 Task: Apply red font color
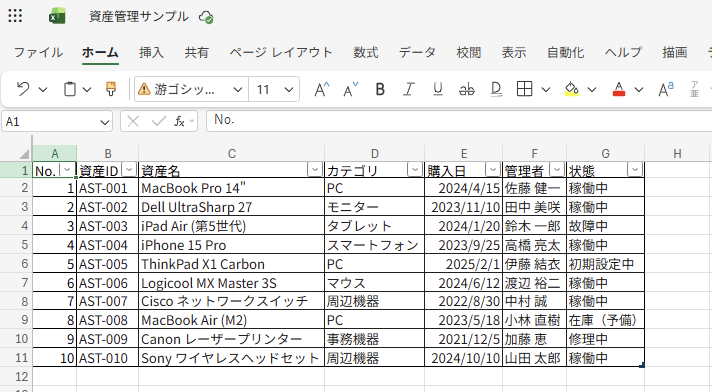(x=618, y=89)
